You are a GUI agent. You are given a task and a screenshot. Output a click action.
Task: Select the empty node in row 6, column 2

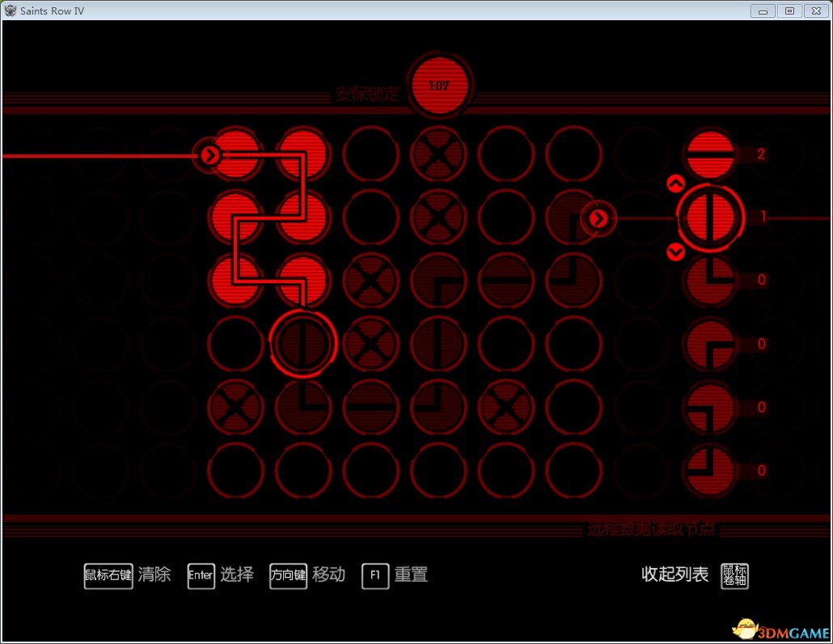coord(303,470)
